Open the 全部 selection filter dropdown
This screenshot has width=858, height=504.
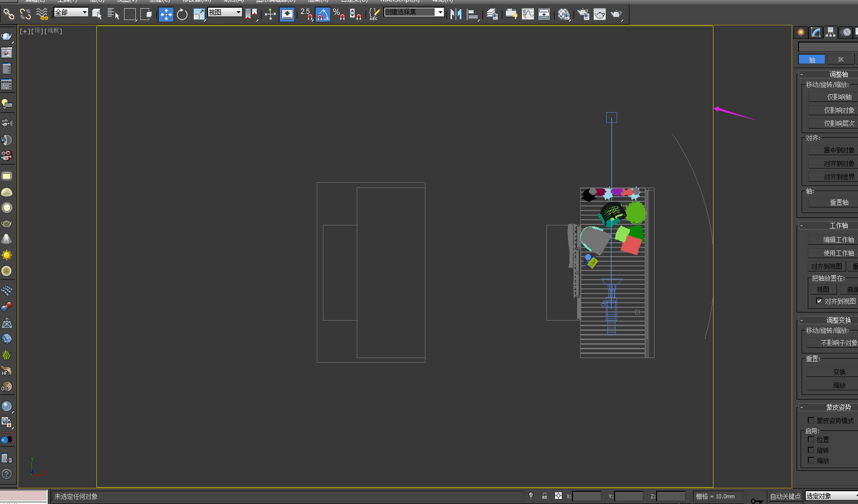71,12
